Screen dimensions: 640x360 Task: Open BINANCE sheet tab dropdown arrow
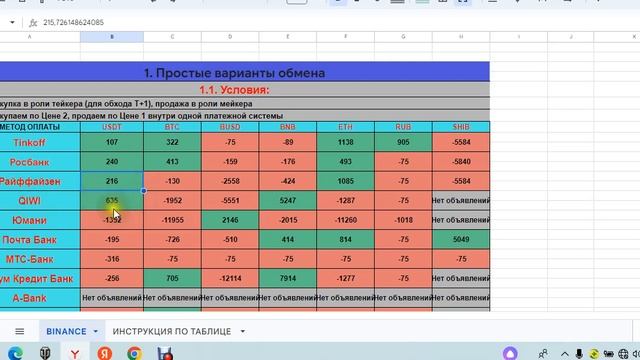click(x=96, y=331)
